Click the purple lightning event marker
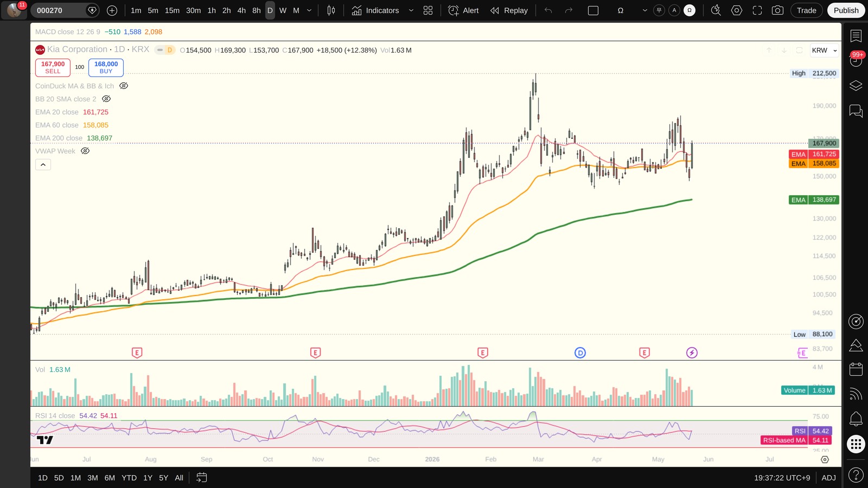 (692, 353)
